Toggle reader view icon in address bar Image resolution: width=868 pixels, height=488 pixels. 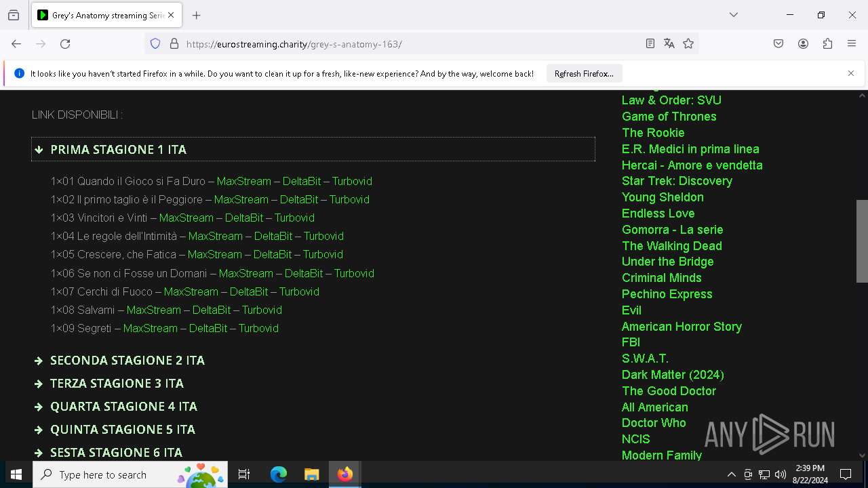click(x=650, y=43)
